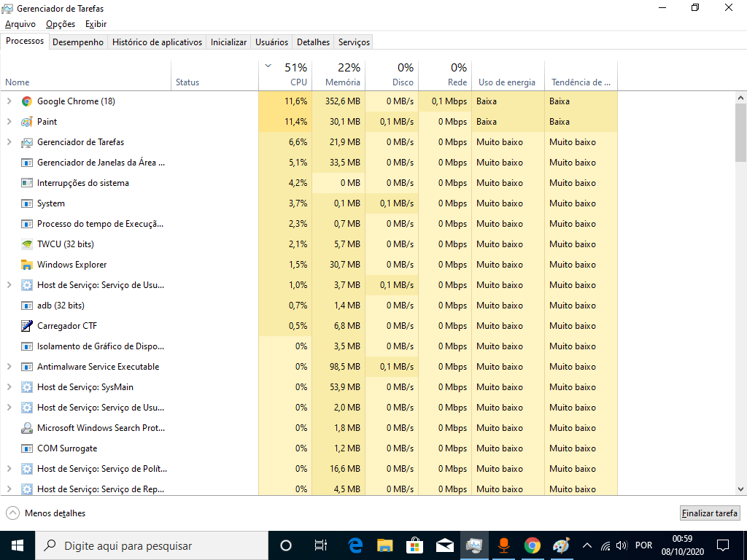This screenshot has height=560, width=747.
Task: Click the Interrupções do sistema icon
Action: [x=27, y=183]
